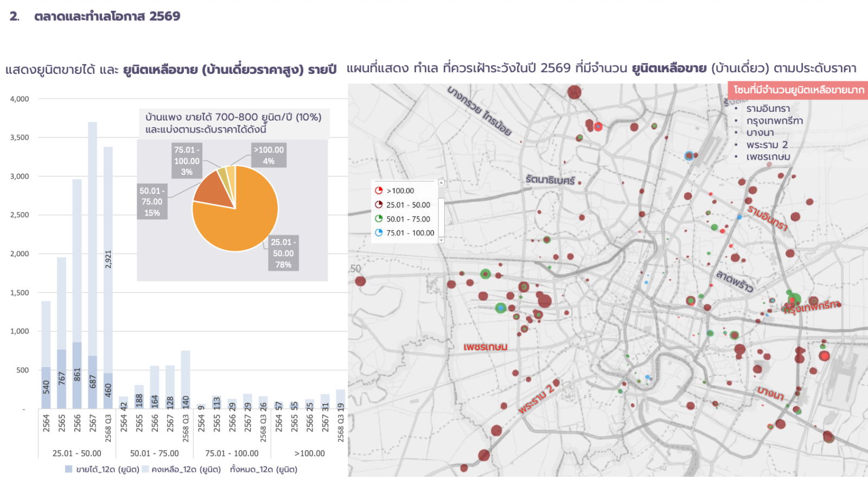The height and width of the screenshot is (486, 868).
Task: Click the dark red 25.01 - 50.00 legend icon
Action: click(x=379, y=205)
